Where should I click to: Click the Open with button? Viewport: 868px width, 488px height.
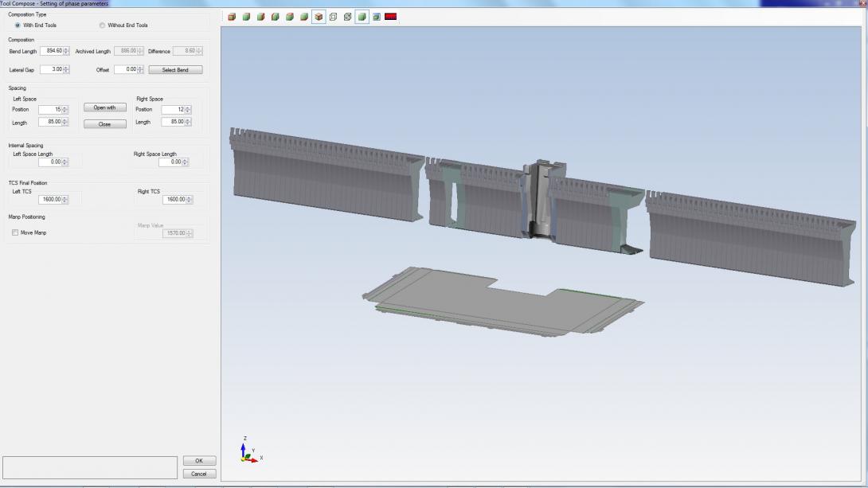pyautogui.click(x=105, y=107)
